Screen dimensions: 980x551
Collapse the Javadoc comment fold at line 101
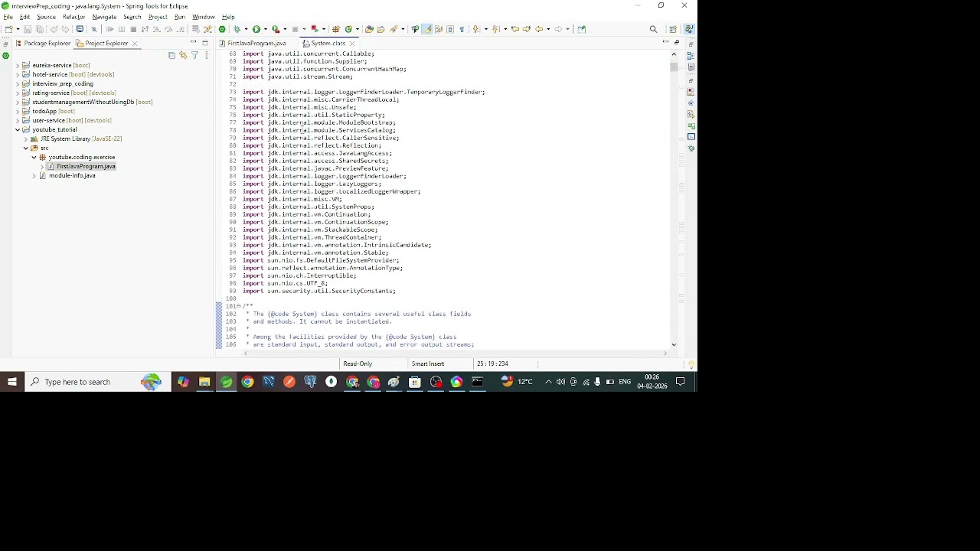click(x=238, y=306)
